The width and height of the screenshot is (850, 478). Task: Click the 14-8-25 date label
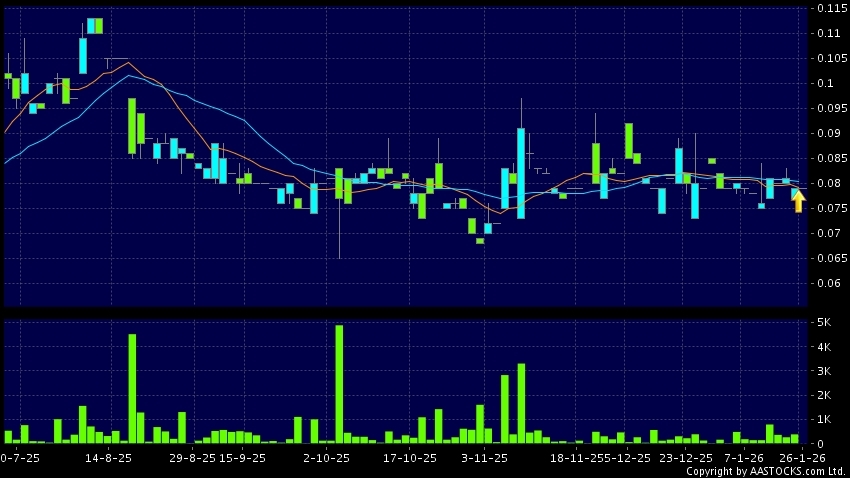[x=109, y=458]
